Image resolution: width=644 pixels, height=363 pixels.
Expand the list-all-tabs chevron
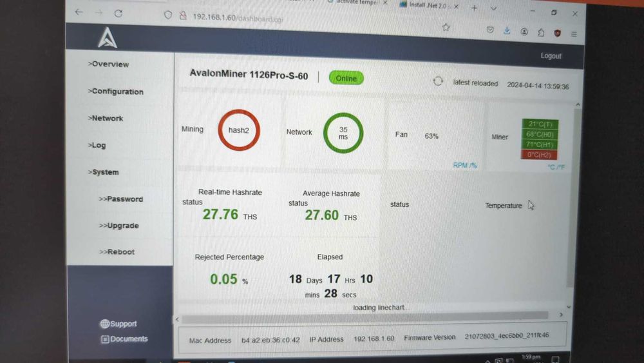[x=493, y=8]
